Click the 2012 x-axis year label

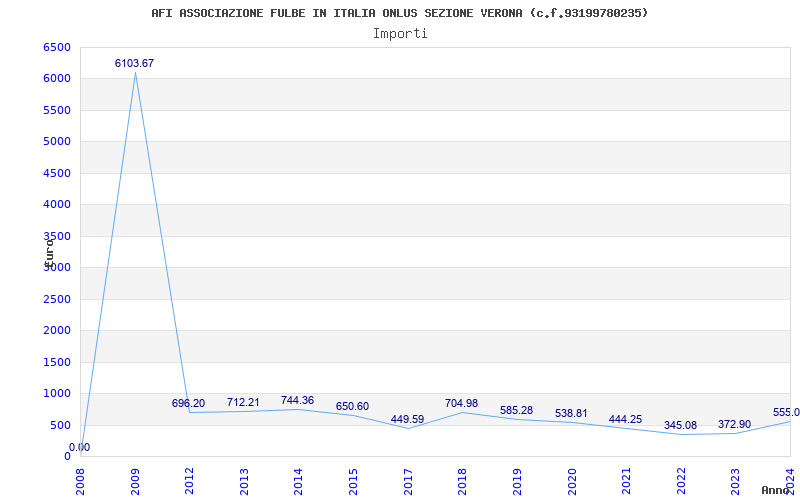[x=189, y=482]
